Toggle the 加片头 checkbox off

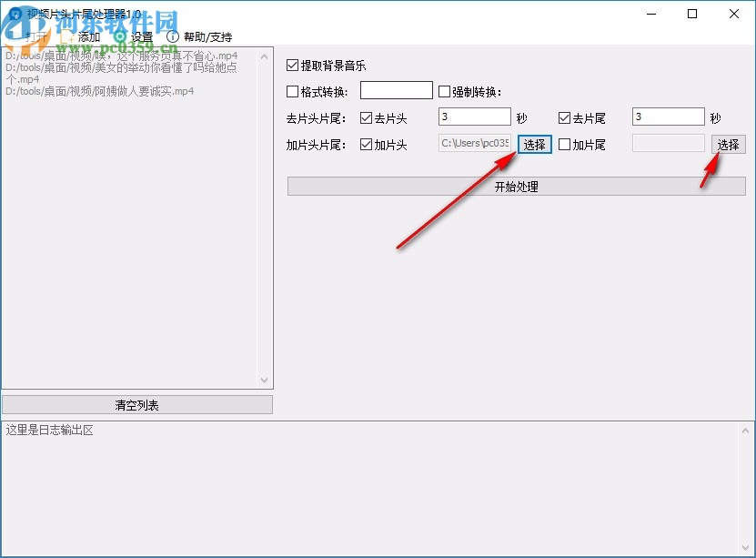(367, 144)
